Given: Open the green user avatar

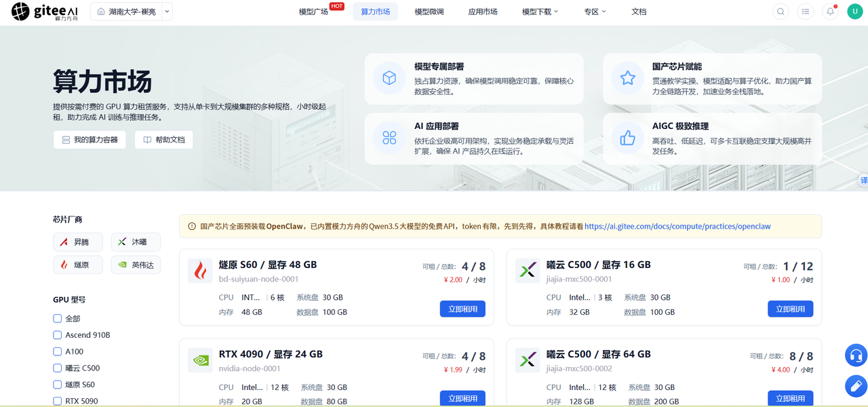Looking at the screenshot, I should (x=854, y=12).
